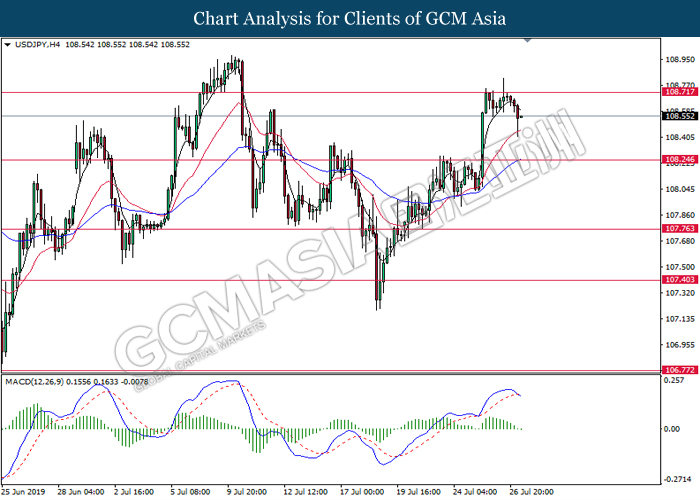Click the 108.246 red price level label
The width and height of the screenshot is (700, 500).
tap(680, 159)
